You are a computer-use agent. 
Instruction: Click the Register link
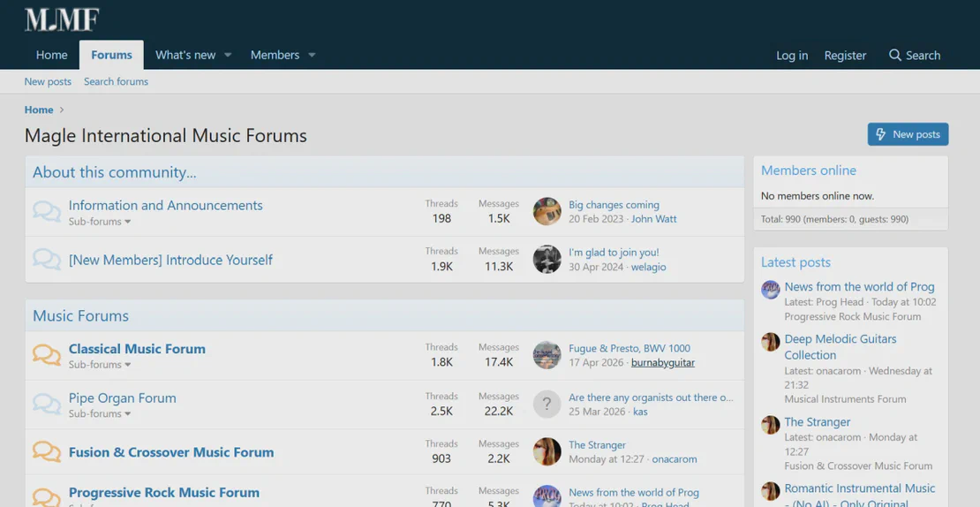pyautogui.click(x=845, y=55)
